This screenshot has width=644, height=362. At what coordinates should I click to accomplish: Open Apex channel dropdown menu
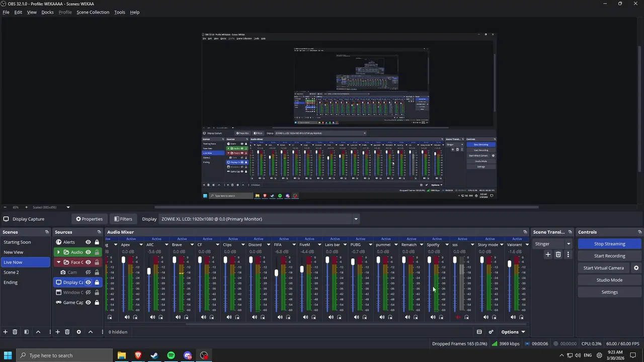coord(141,245)
